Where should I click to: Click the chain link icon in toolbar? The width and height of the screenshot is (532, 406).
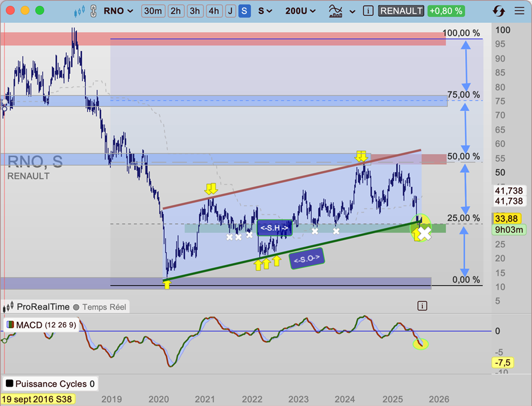click(x=92, y=11)
